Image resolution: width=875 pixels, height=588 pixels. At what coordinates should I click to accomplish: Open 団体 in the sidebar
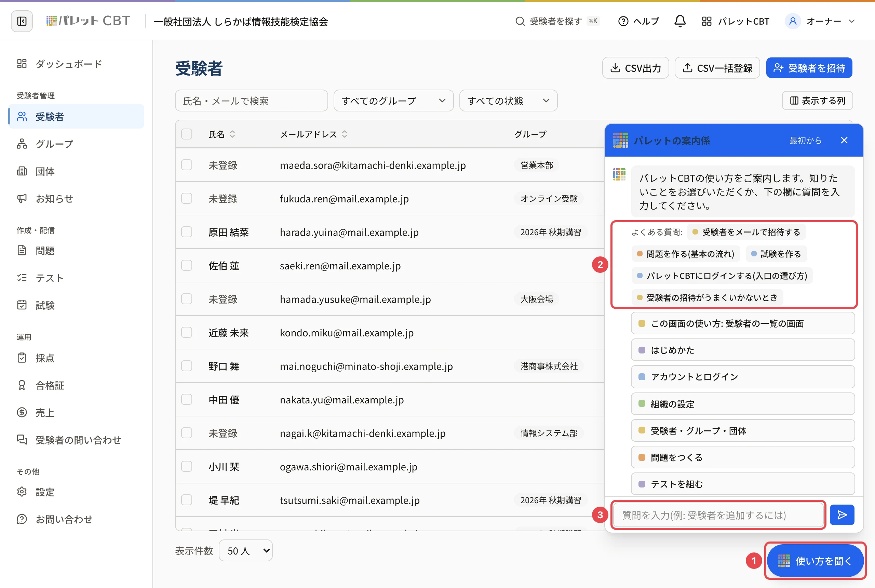pyautogui.click(x=76, y=171)
